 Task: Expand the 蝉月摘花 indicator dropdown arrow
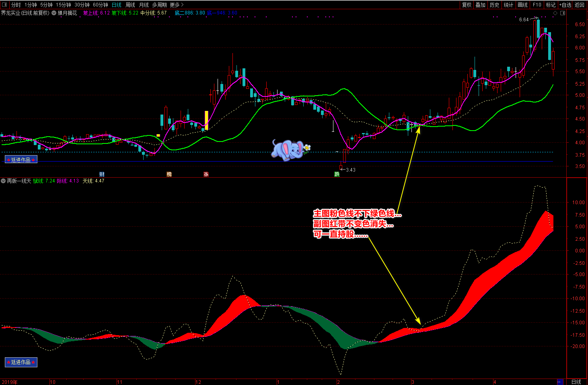coord(54,13)
